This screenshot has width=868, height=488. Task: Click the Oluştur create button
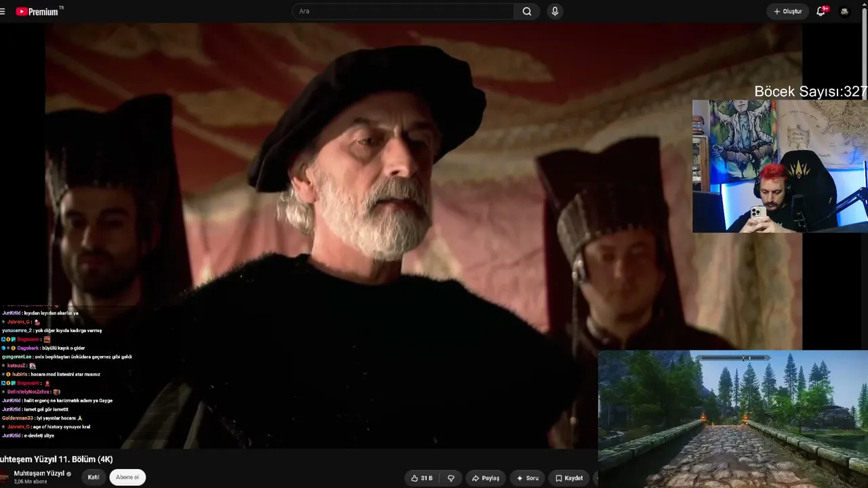788,12
